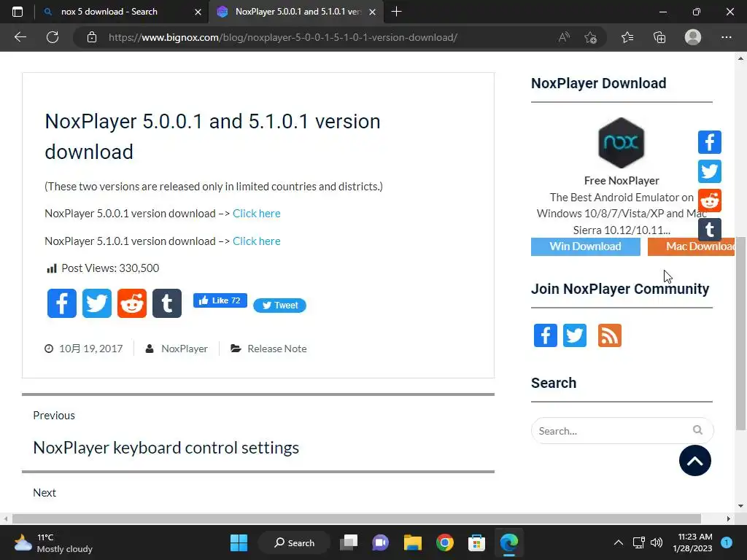Share post on Tumblr in article icons
The height and width of the screenshot is (560, 747).
(167, 303)
